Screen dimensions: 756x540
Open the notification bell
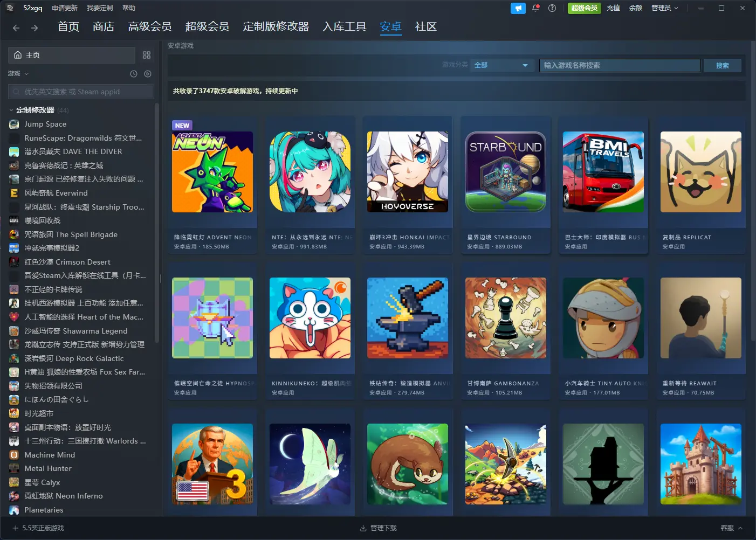point(535,8)
